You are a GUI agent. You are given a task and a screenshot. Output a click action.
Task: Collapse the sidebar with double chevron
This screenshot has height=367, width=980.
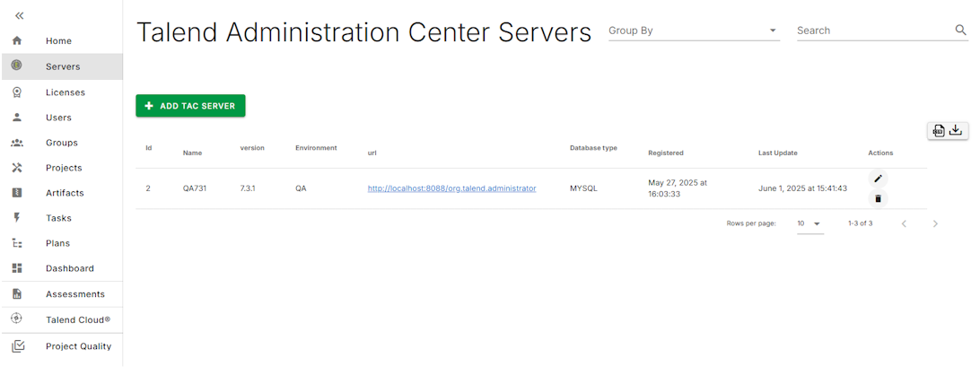pos(19,15)
